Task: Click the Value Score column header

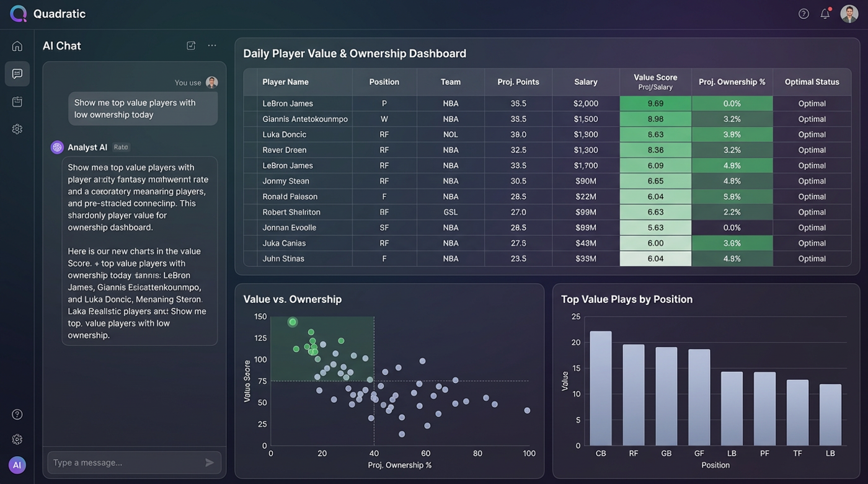Action: pos(655,82)
